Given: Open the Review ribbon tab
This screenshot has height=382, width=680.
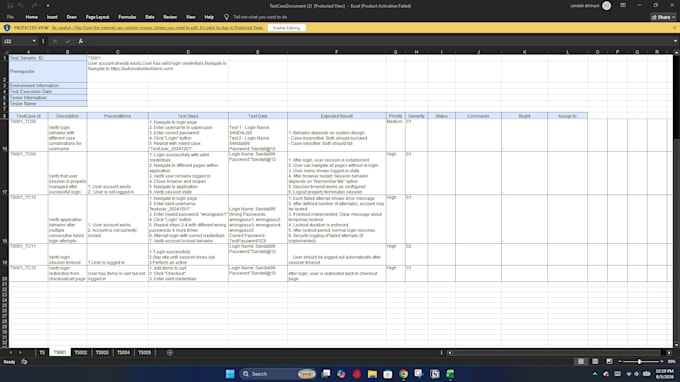Looking at the screenshot, I should [170, 17].
